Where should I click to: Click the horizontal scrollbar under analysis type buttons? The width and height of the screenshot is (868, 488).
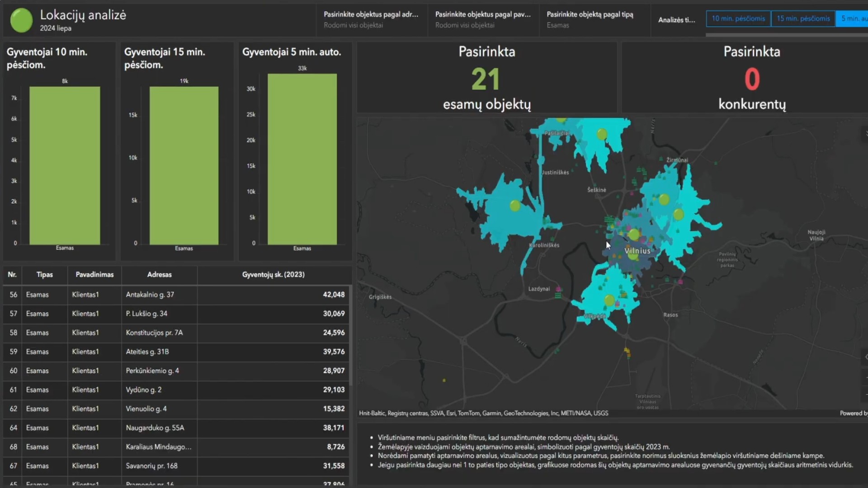787,35
